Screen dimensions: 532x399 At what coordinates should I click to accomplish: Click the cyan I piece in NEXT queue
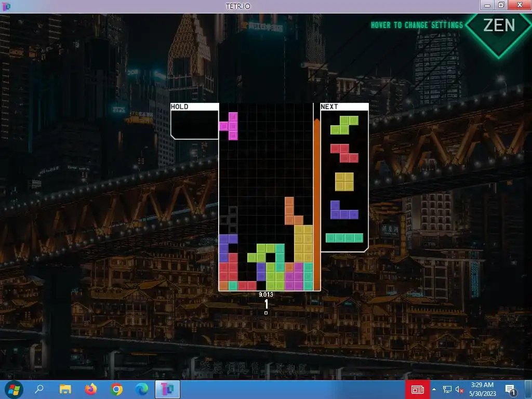(x=344, y=238)
